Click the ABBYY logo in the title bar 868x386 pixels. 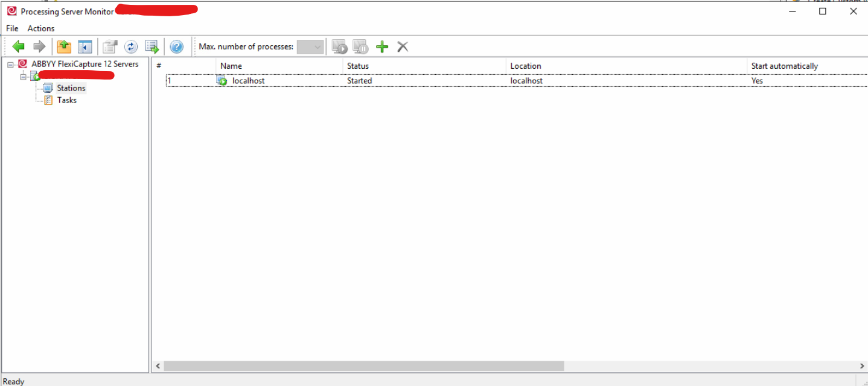click(x=11, y=11)
